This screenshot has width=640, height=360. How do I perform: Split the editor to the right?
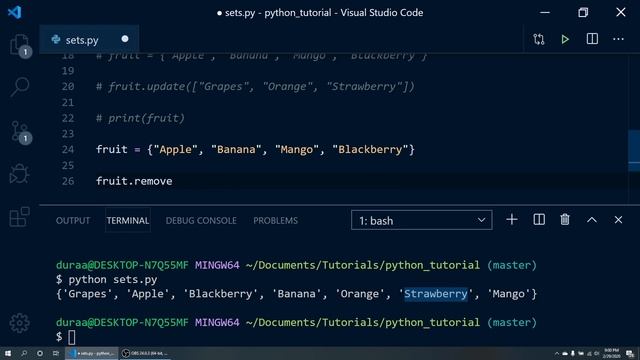coord(592,39)
